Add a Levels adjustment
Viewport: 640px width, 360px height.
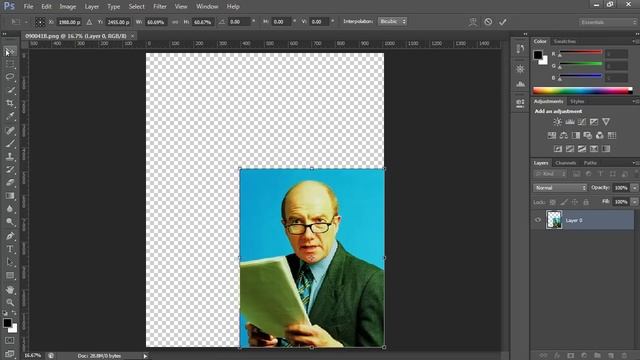(x=570, y=122)
